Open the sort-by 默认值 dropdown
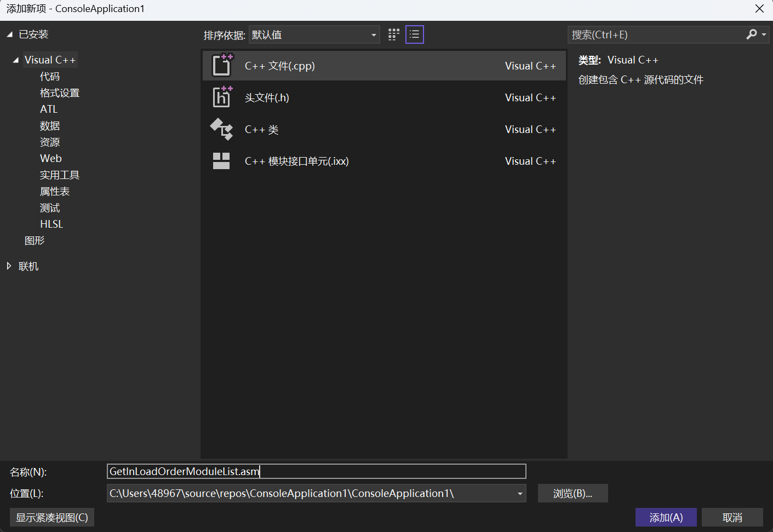 [x=314, y=35]
